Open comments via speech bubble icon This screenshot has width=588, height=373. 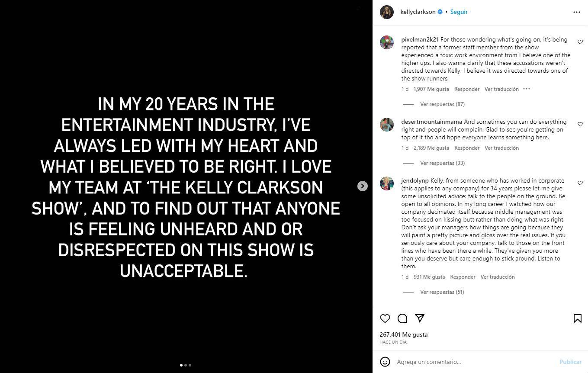click(402, 318)
